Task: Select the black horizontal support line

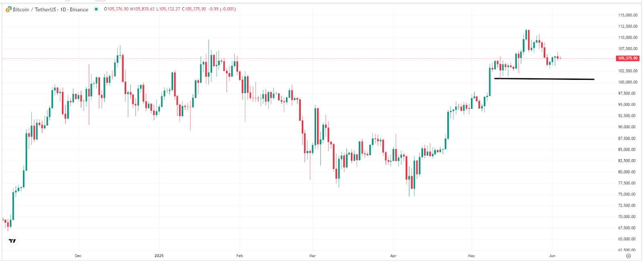Action: pyautogui.click(x=544, y=79)
